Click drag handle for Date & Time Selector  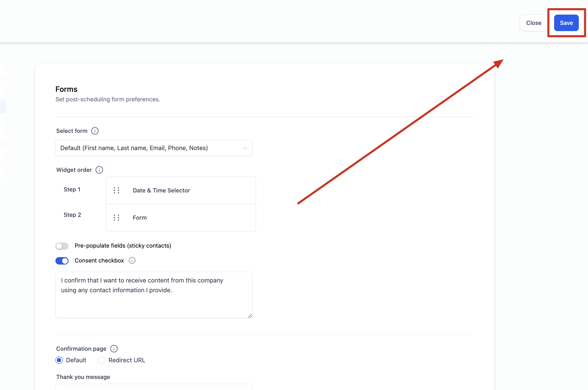tap(116, 190)
